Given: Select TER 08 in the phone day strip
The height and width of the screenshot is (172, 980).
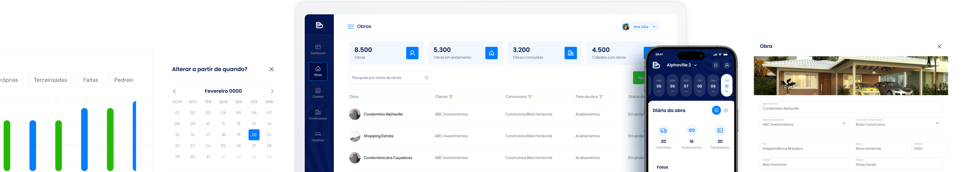Looking at the screenshot, I should click(x=699, y=85).
